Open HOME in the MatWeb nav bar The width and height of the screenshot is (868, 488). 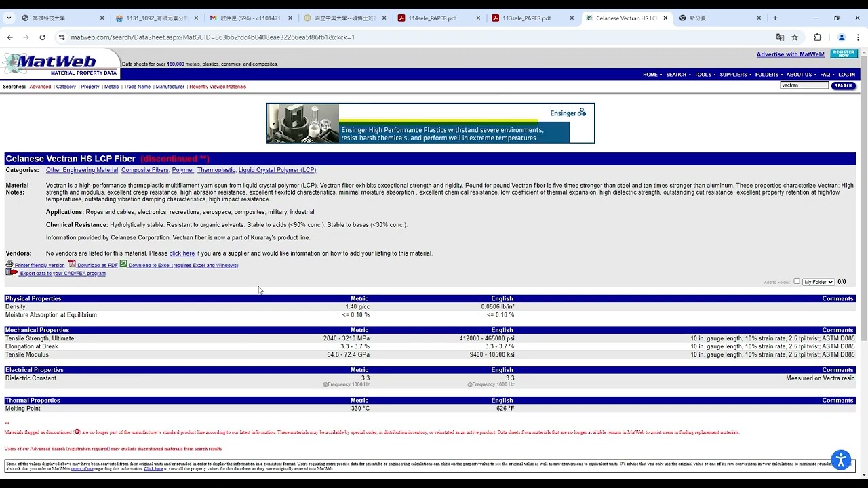point(650,75)
